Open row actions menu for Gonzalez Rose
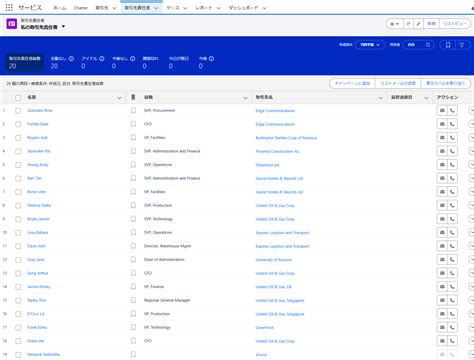 (471, 110)
